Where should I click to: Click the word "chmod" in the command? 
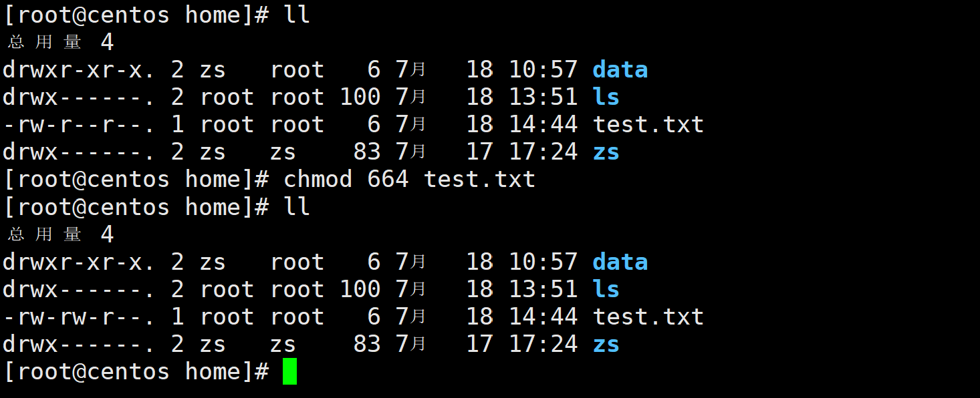pyautogui.click(x=318, y=180)
